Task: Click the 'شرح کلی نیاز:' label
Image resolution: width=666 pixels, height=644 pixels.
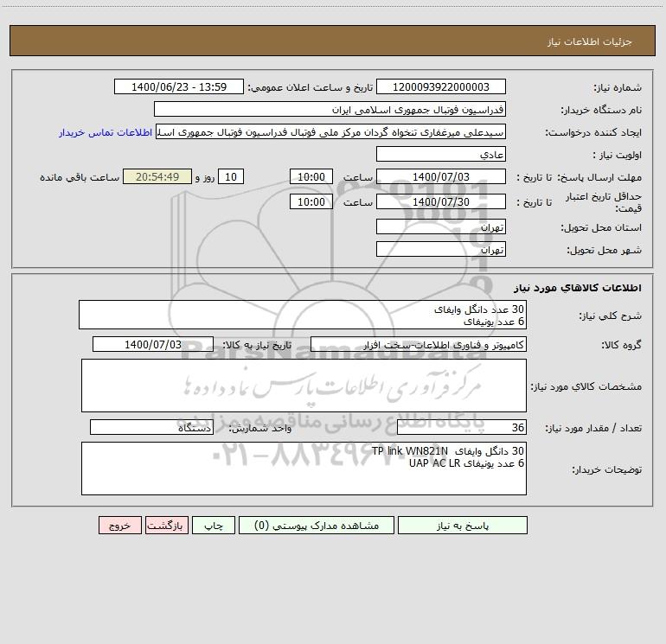Action: point(611,316)
